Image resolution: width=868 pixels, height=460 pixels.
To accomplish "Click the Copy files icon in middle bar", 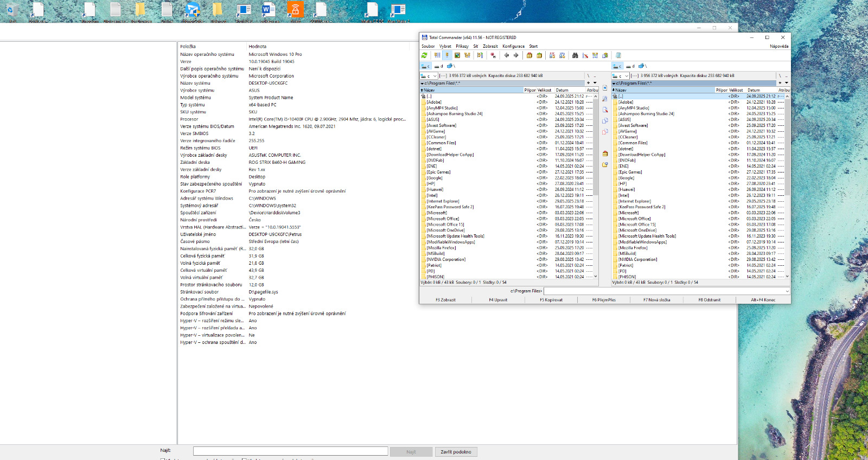I will pyautogui.click(x=605, y=120).
